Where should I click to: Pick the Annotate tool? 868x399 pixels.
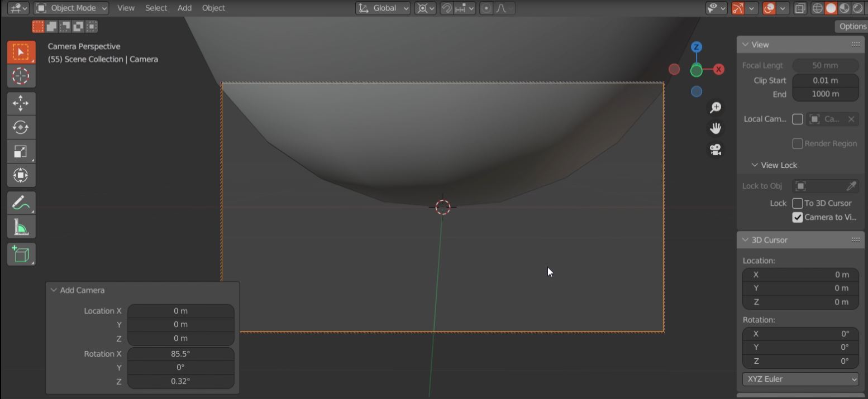coord(21,203)
